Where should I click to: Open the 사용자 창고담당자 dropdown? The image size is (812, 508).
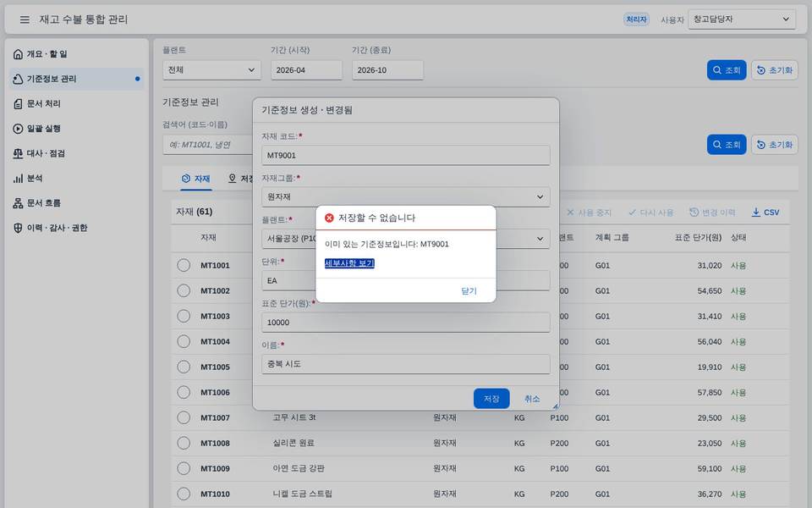742,19
